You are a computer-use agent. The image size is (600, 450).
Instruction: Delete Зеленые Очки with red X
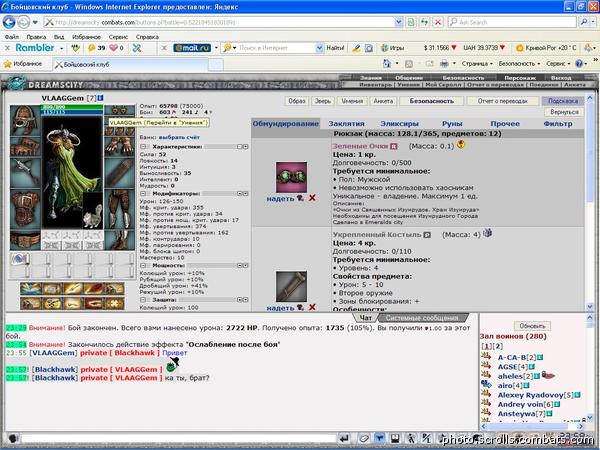312,198
